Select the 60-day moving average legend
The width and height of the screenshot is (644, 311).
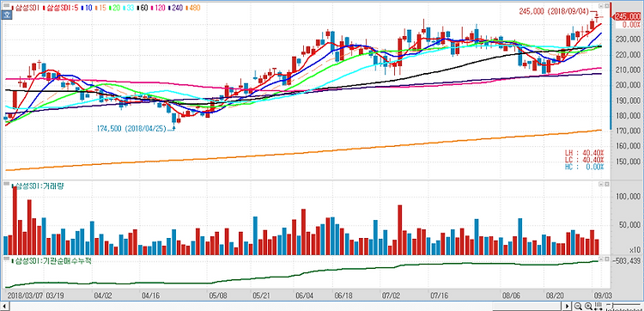pyautogui.click(x=143, y=8)
